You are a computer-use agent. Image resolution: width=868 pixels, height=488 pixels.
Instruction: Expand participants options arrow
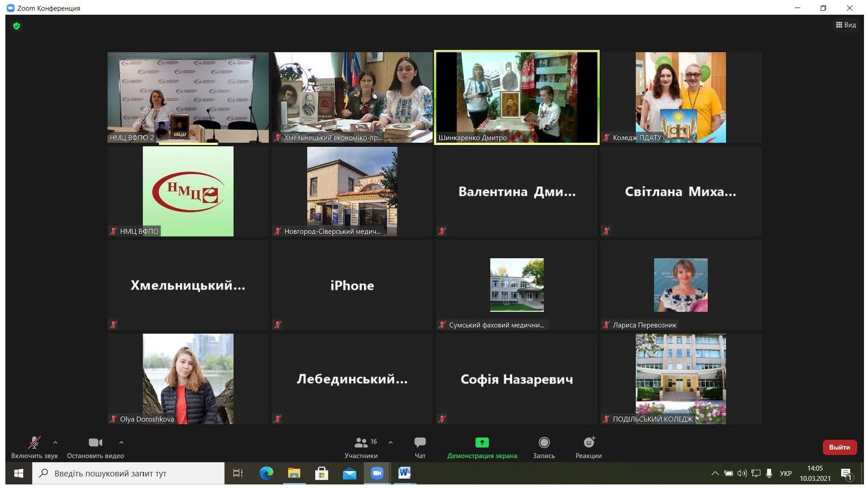pyautogui.click(x=391, y=443)
